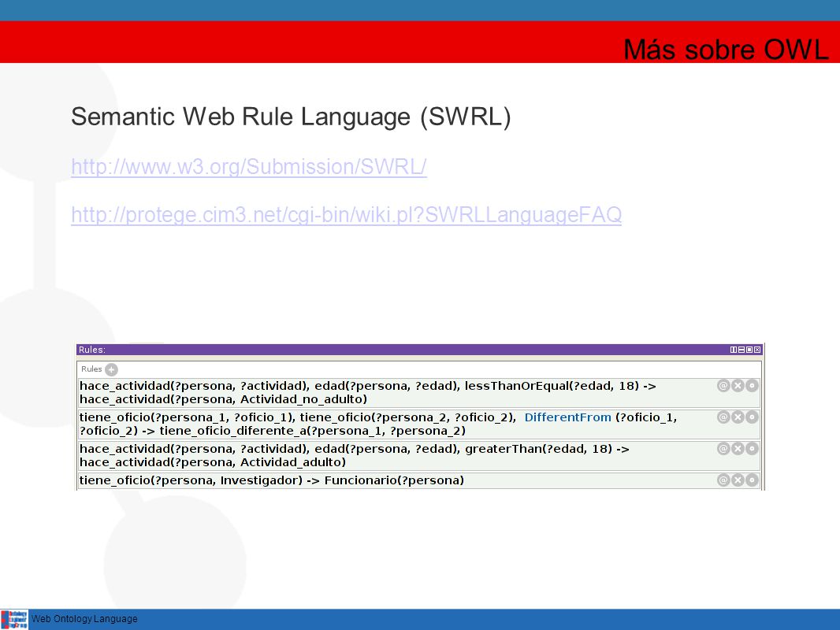Click the Más sobre OWL header title
Screen dimensions: 840x630
[x=726, y=50]
